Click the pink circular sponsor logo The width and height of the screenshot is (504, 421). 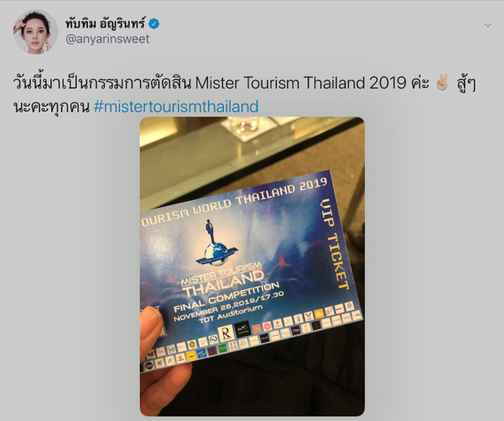(267, 326)
